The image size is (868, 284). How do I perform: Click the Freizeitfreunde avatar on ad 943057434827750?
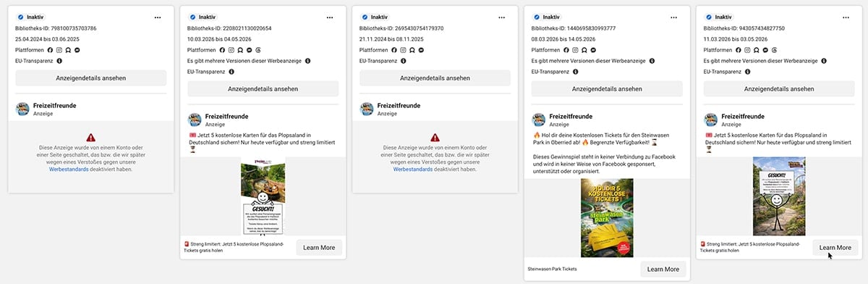[710, 120]
